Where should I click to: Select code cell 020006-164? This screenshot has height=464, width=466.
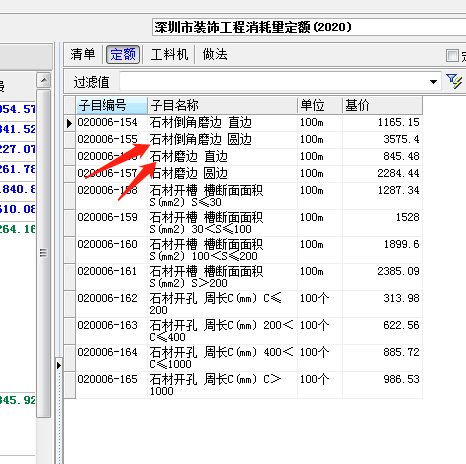(x=112, y=358)
